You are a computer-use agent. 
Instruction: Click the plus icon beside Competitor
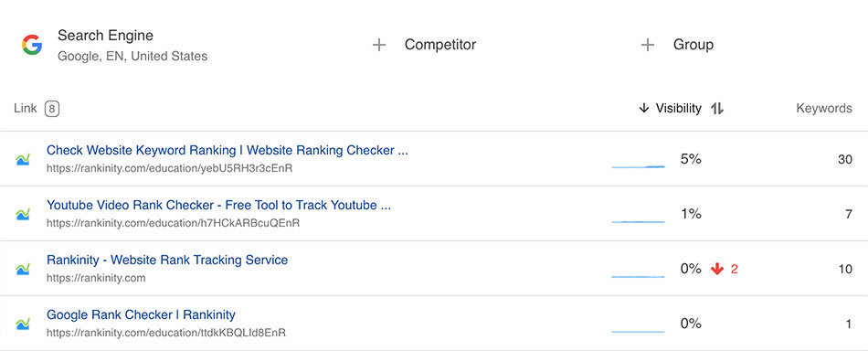coord(378,45)
